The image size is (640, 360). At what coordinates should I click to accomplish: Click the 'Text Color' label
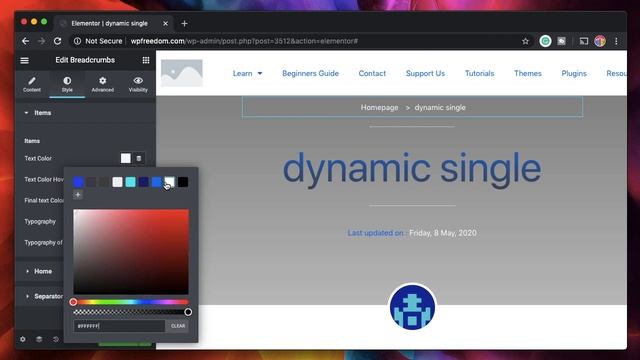(38, 158)
